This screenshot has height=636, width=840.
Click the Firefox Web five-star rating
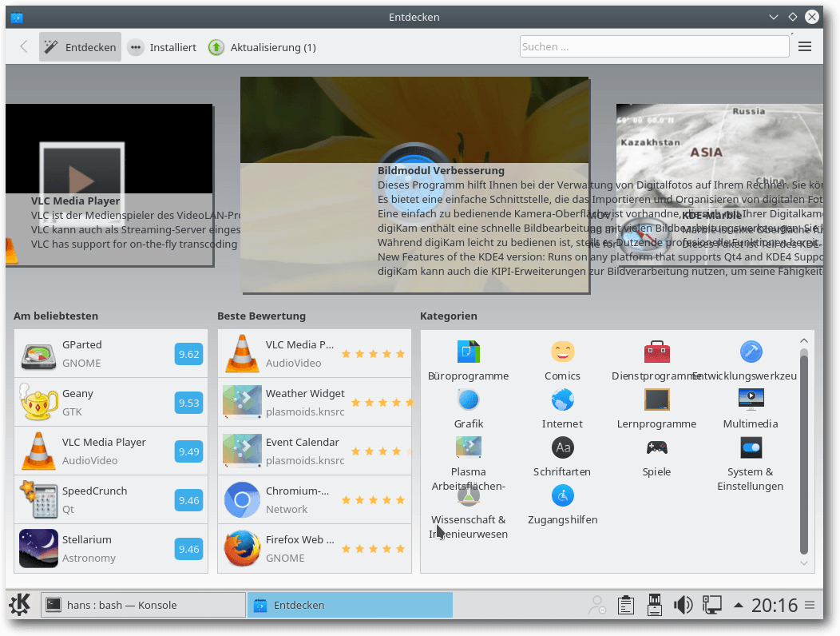coord(374,549)
